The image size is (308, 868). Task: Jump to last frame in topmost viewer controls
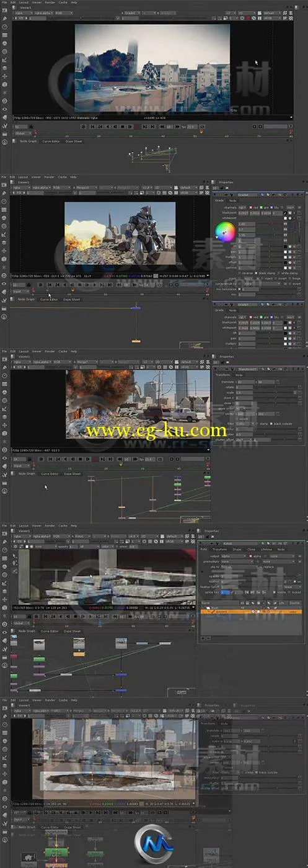coord(151,127)
